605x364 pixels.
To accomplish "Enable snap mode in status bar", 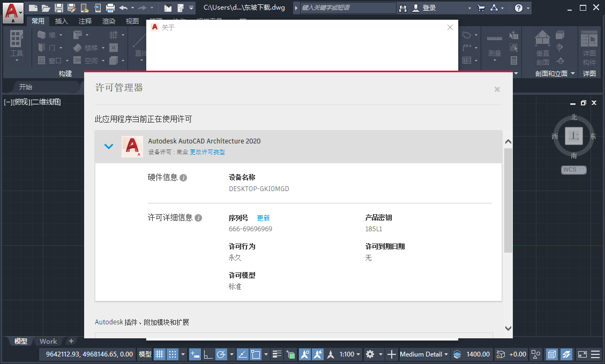I will (171, 354).
